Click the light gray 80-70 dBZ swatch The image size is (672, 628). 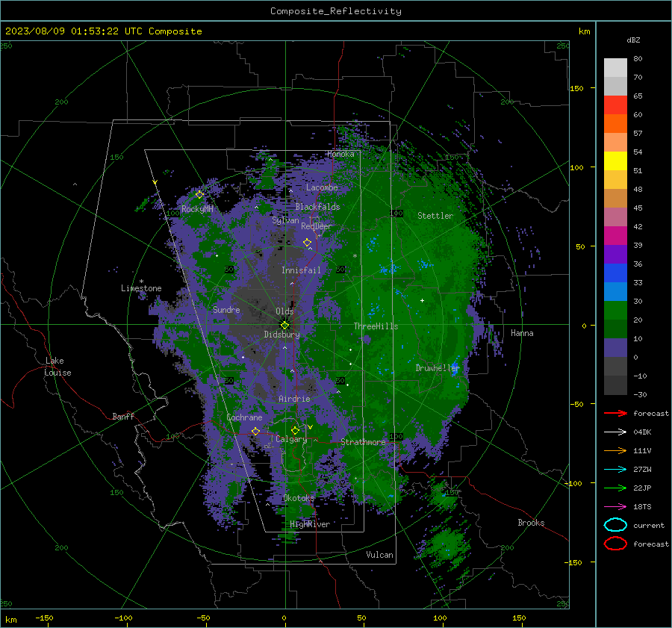coord(615,67)
